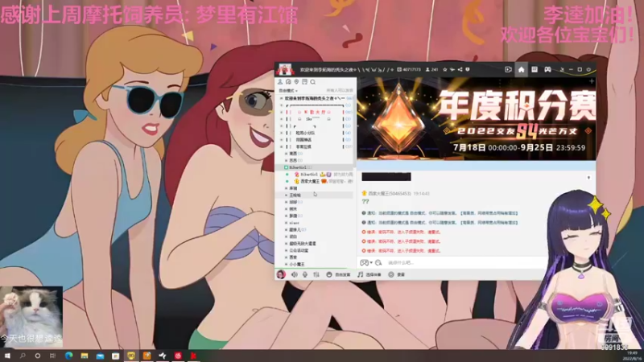644x362 pixels.
Task: Select the 公会活动室 sub-channel
Action: (299, 250)
